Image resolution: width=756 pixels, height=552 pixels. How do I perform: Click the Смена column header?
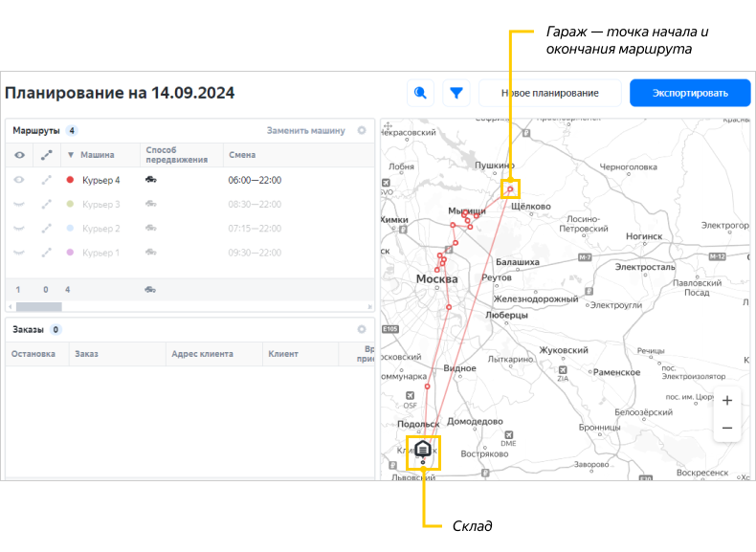pyautogui.click(x=242, y=155)
